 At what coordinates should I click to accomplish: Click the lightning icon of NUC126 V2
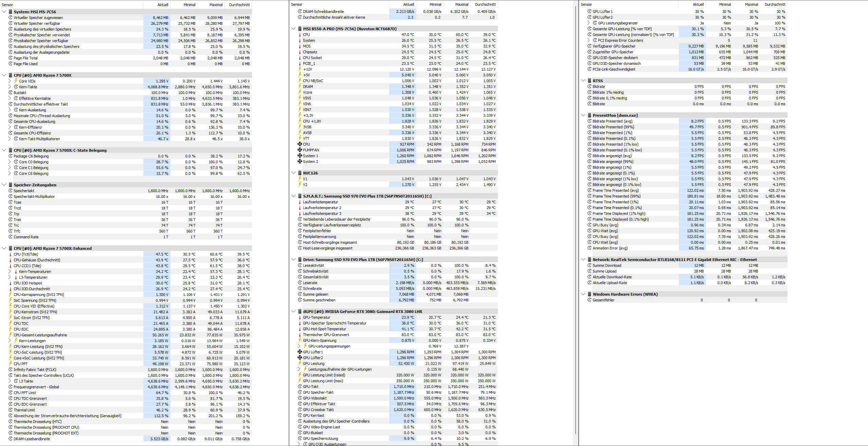(x=300, y=185)
